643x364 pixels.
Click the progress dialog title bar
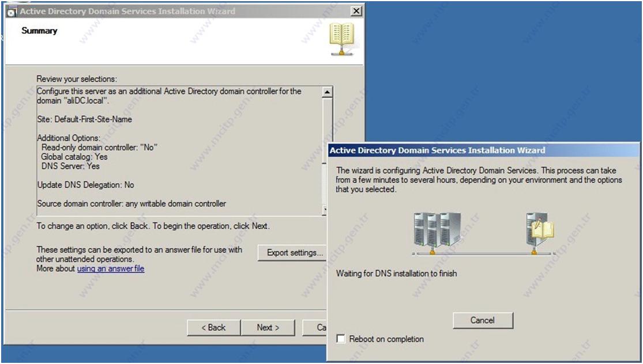pyautogui.click(x=483, y=150)
